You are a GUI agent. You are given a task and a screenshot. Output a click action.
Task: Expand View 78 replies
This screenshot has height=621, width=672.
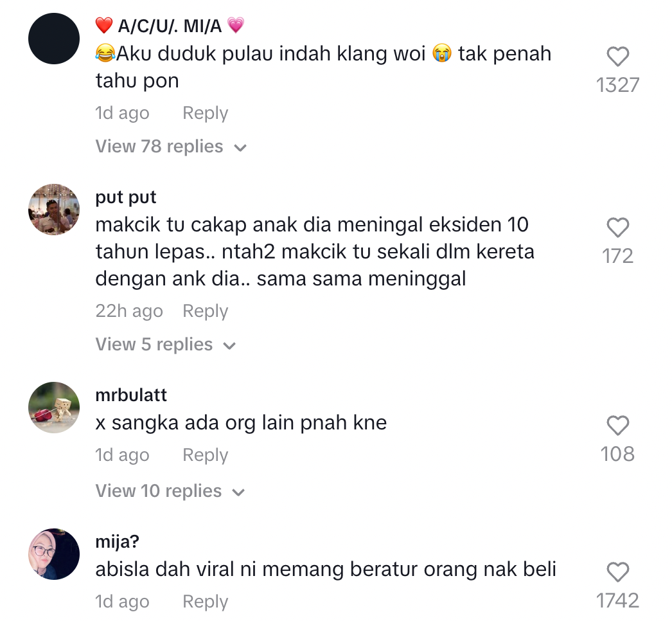click(171, 147)
